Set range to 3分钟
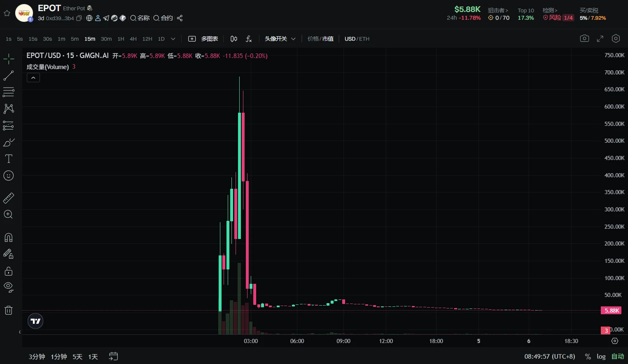 (x=37, y=357)
